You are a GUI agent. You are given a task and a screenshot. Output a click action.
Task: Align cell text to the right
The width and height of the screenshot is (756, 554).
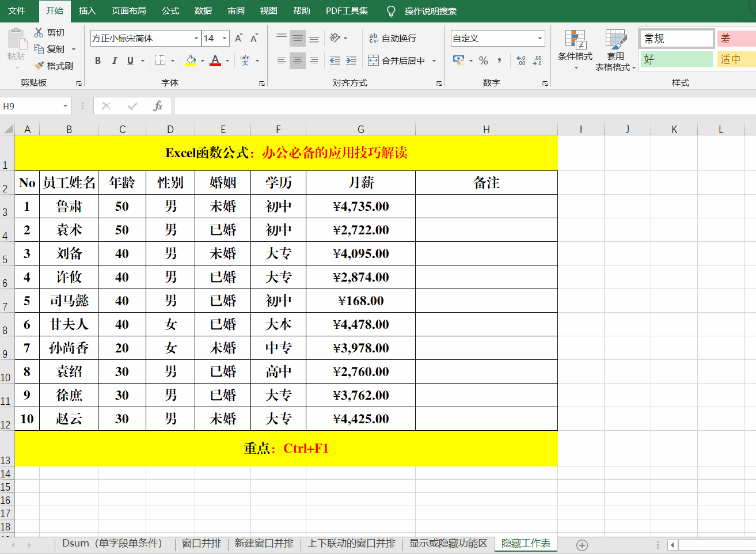(314, 60)
